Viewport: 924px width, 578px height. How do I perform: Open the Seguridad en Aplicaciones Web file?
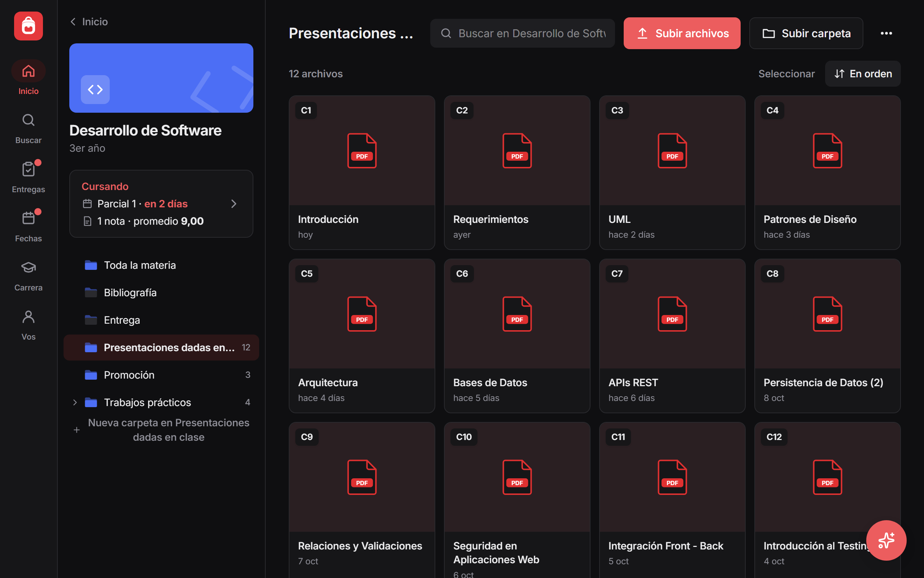(517, 500)
